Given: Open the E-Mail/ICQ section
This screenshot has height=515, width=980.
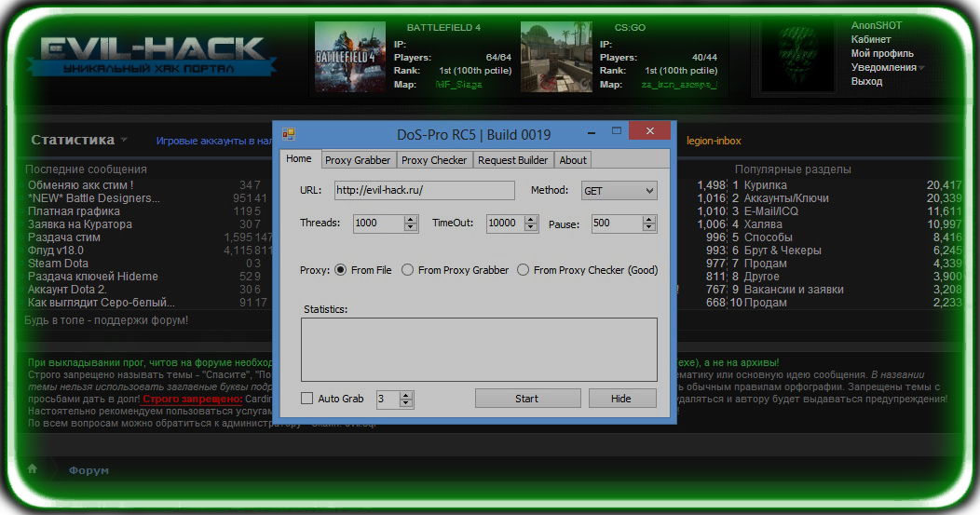Looking at the screenshot, I should pyautogui.click(x=770, y=211).
